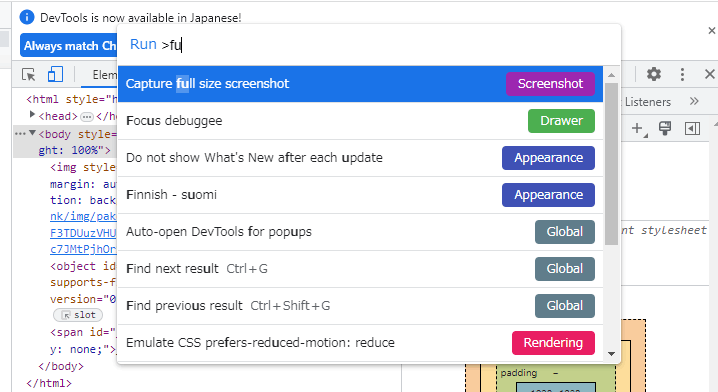This screenshot has width=718, height=392.
Task: Click the command list scrollbar thumb
Action: (x=611, y=164)
